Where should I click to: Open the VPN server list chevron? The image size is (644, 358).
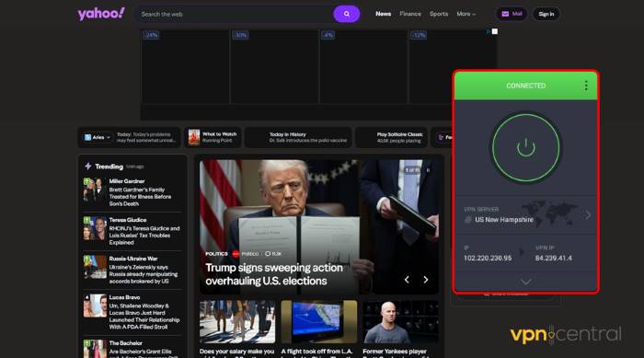coord(588,214)
